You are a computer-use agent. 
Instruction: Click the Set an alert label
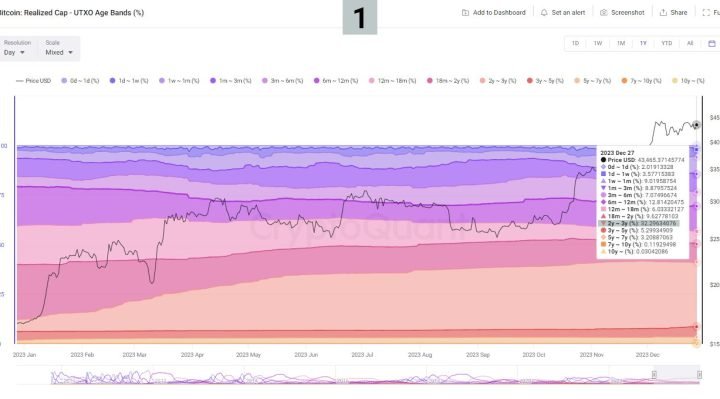[x=568, y=13]
